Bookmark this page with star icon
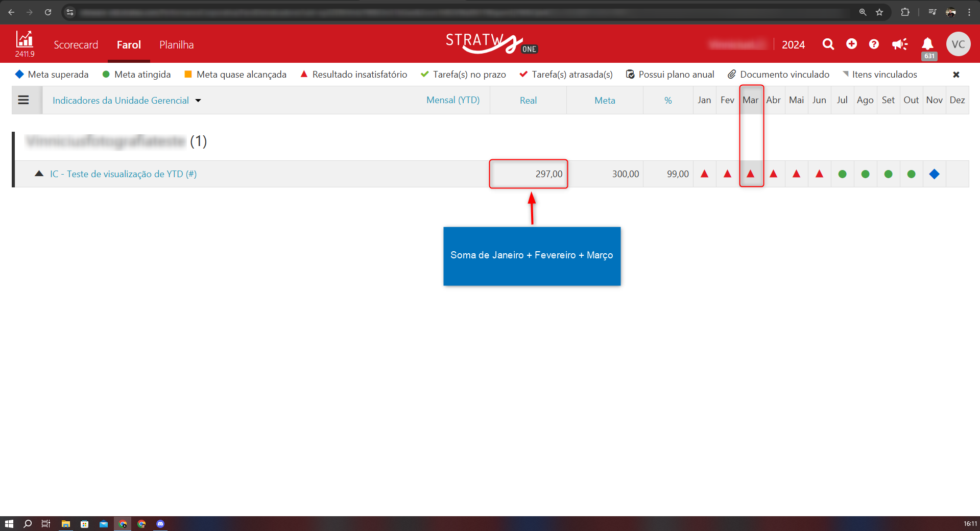Screen dimensions: 980x531 tap(879, 12)
